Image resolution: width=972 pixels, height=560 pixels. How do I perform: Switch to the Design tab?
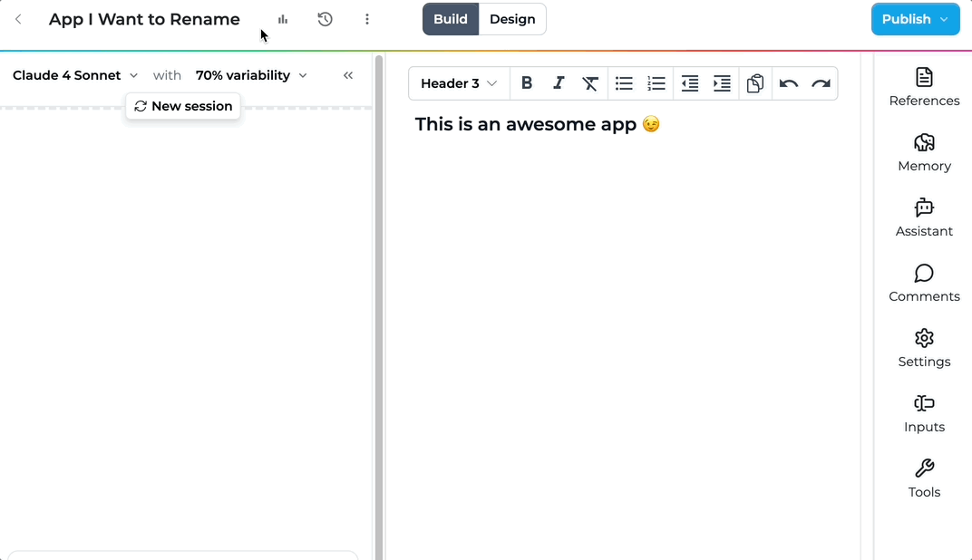[512, 19]
